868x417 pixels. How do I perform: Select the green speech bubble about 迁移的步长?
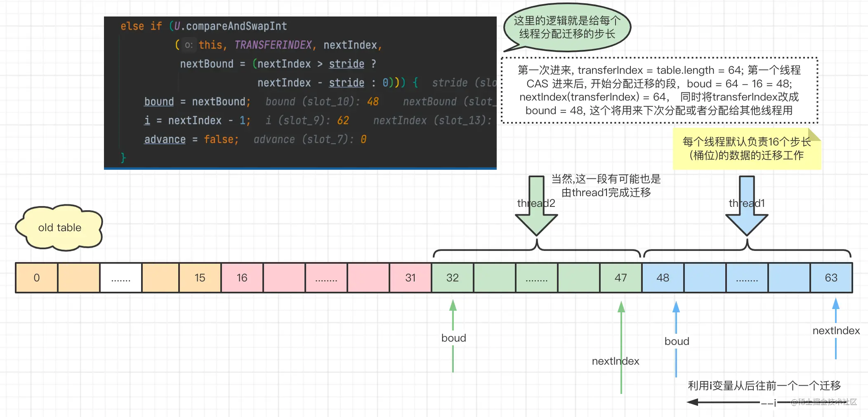567,27
